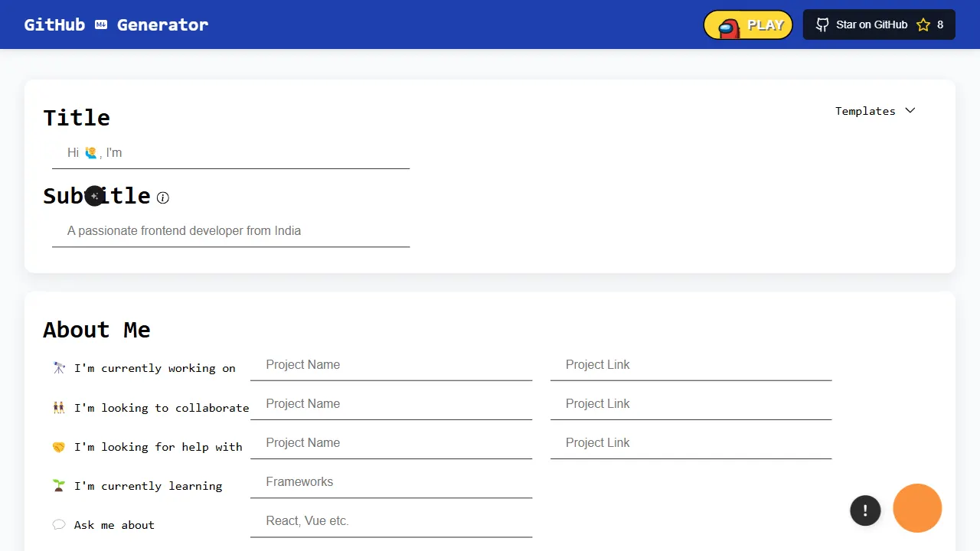Focus the Title input field
980x551 pixels.
(x=230, y=153)
